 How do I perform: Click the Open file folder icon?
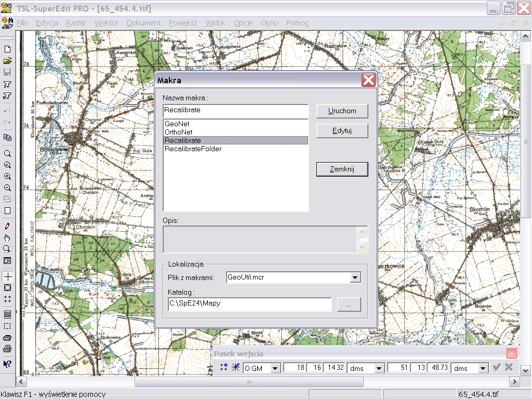7,61
